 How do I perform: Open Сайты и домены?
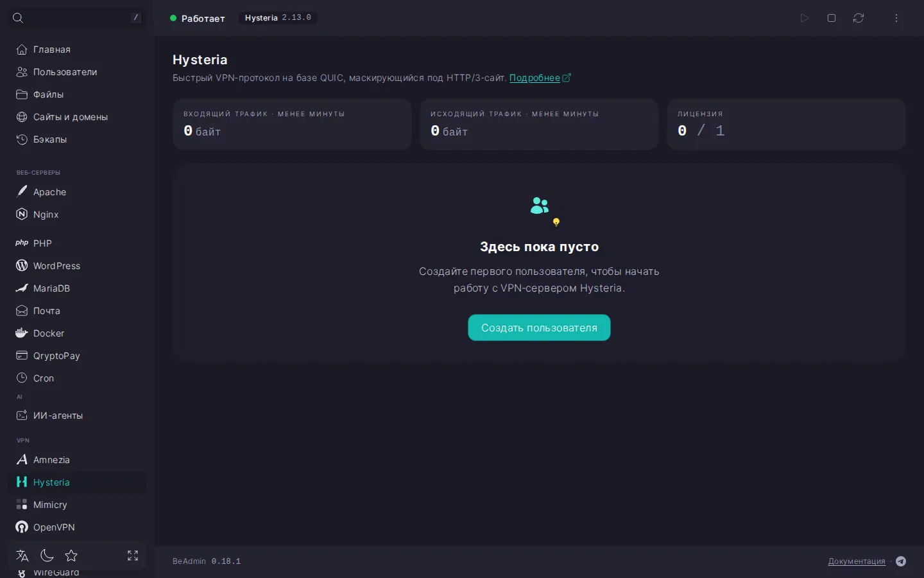77,117
